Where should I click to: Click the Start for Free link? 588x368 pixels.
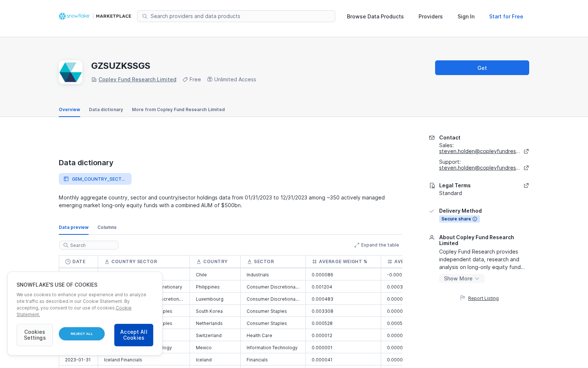click(x=506, y=17)
